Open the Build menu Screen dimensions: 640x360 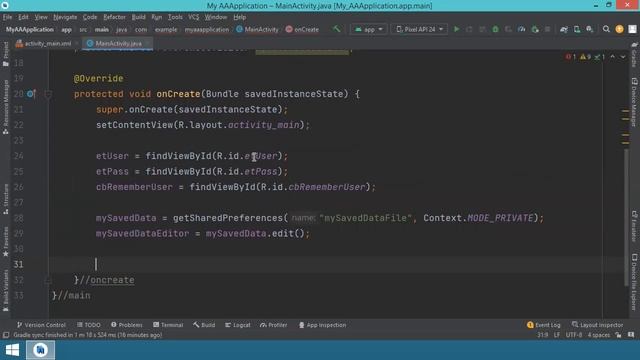[x=138, y=17]
